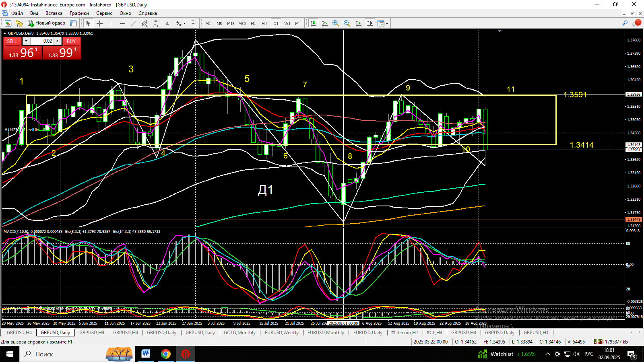Screen dimensions: 644x362
Task: Click the zoom in magnifier icon
Action: 335,23
